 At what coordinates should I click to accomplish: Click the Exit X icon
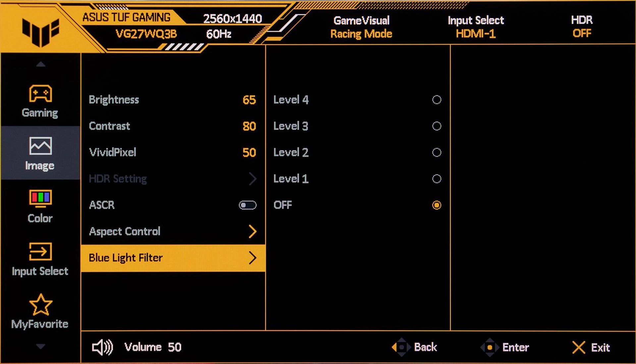(x=579, y=347)
